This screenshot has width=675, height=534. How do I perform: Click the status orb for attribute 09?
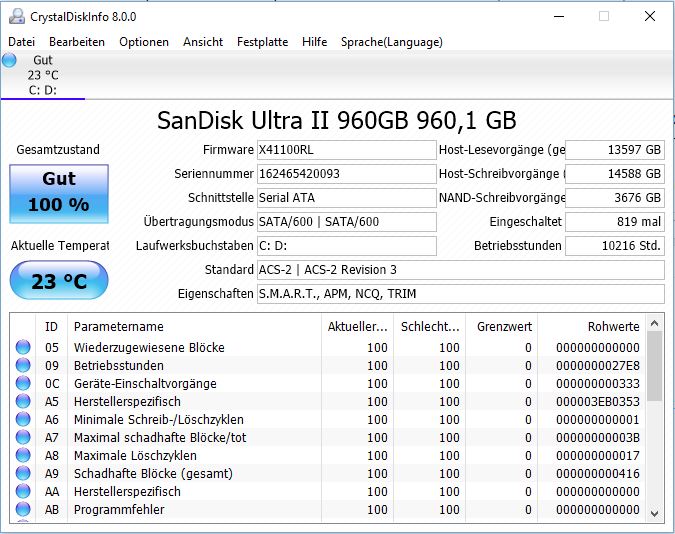23,365
